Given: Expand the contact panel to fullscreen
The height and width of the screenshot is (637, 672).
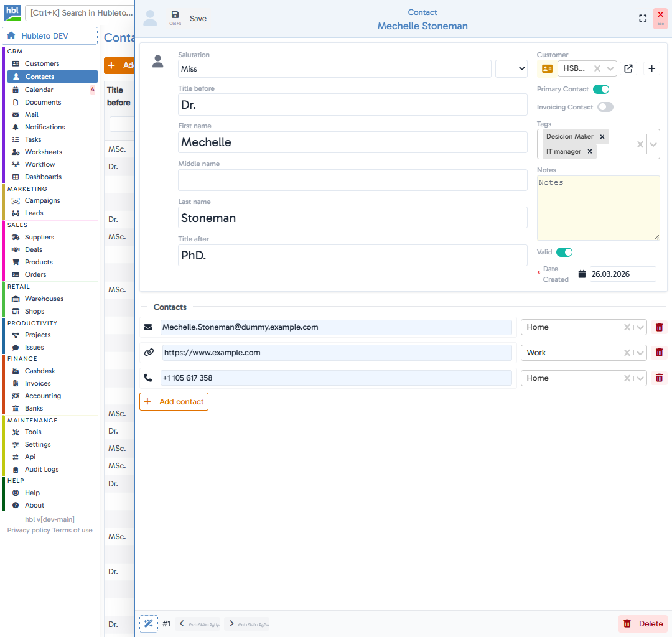Looking at the screenshot, I should (643, 18).
